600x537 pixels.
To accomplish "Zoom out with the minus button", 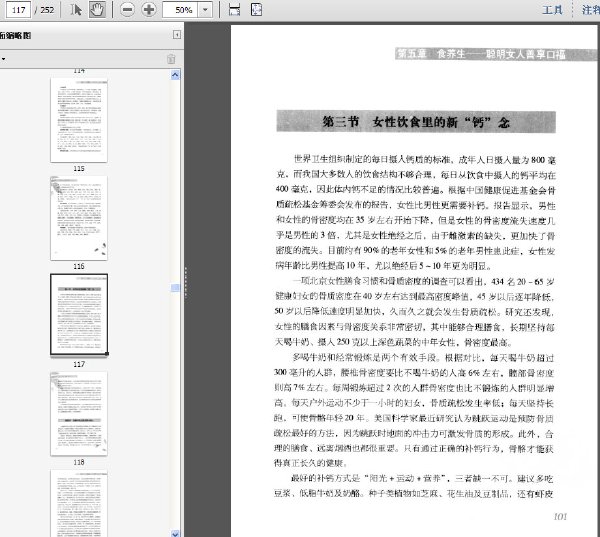I will [127, 10].
